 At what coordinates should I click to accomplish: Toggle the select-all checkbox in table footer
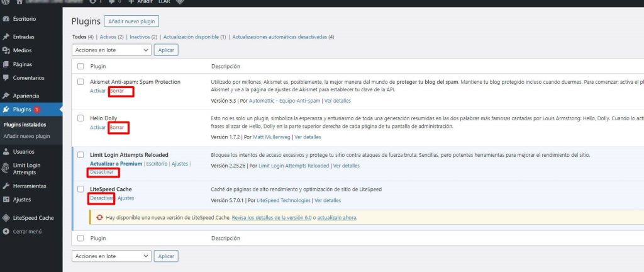coord(80,238)
